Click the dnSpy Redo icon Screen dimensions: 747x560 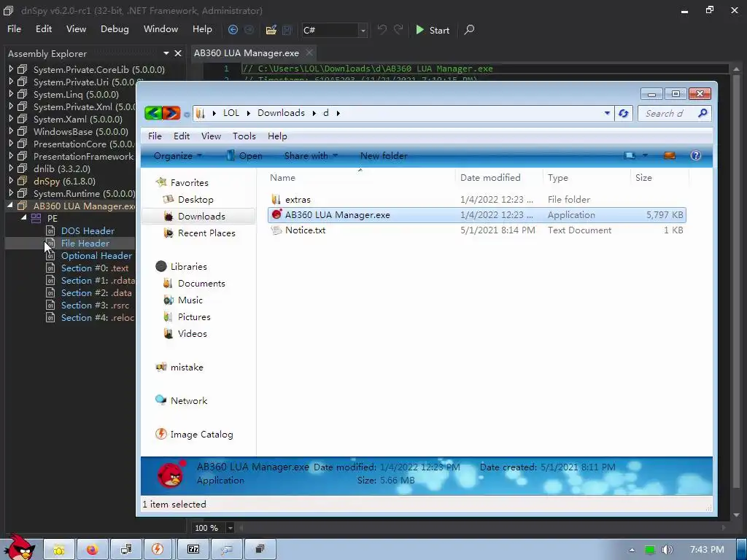(x=398, y=30)
